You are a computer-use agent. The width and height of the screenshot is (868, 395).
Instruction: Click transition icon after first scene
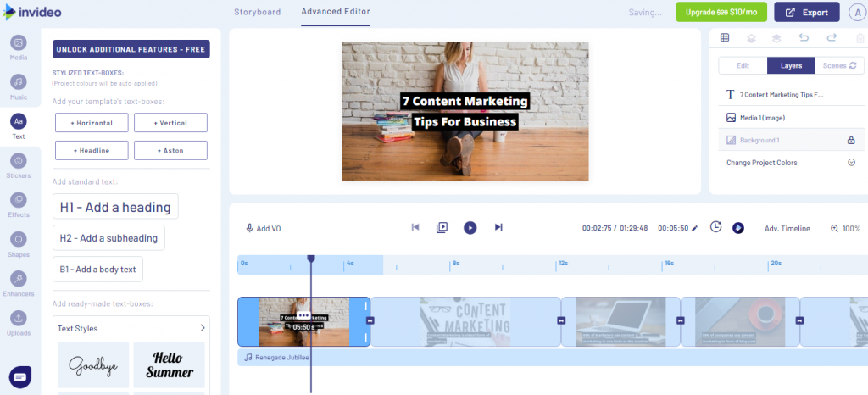[370, 320]
